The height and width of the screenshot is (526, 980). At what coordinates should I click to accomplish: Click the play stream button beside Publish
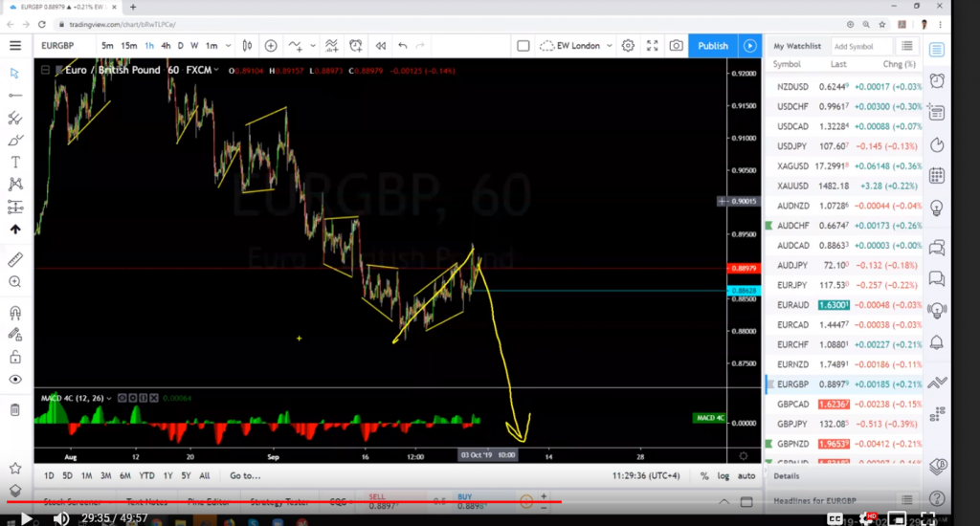pos(750,46)
